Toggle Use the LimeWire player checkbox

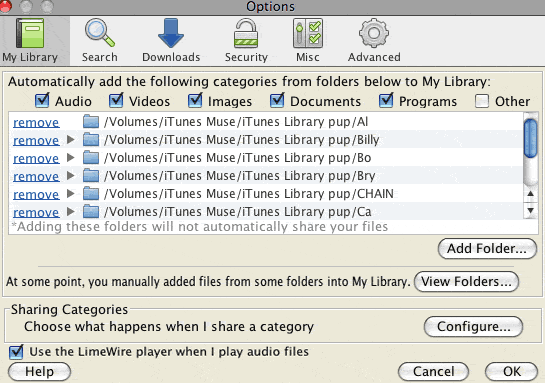click(x=16, y=352)
